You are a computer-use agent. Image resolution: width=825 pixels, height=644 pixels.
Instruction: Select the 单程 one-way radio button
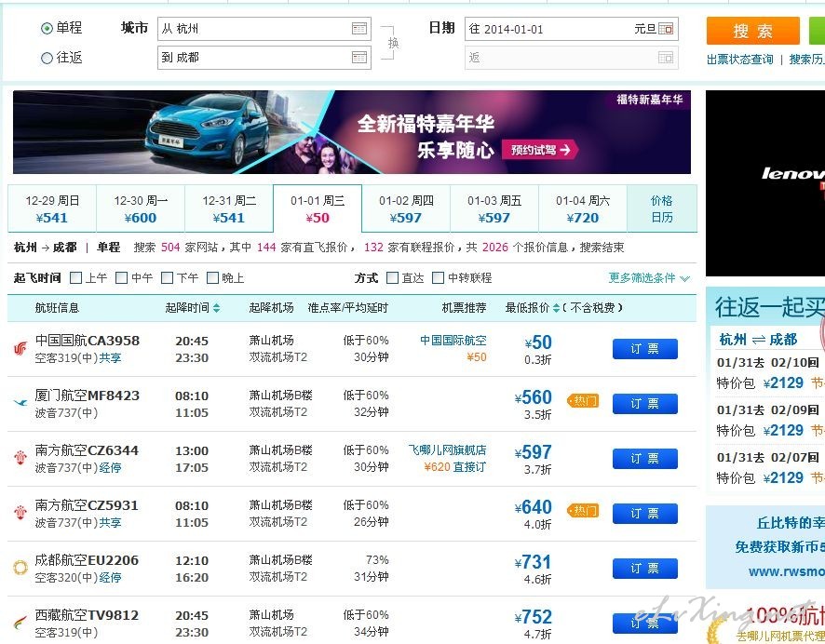(47, 29)
